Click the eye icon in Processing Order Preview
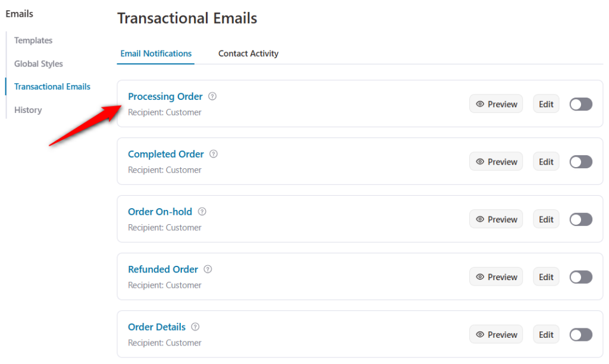Screen dimensions: 609x364 click(479, 103)
